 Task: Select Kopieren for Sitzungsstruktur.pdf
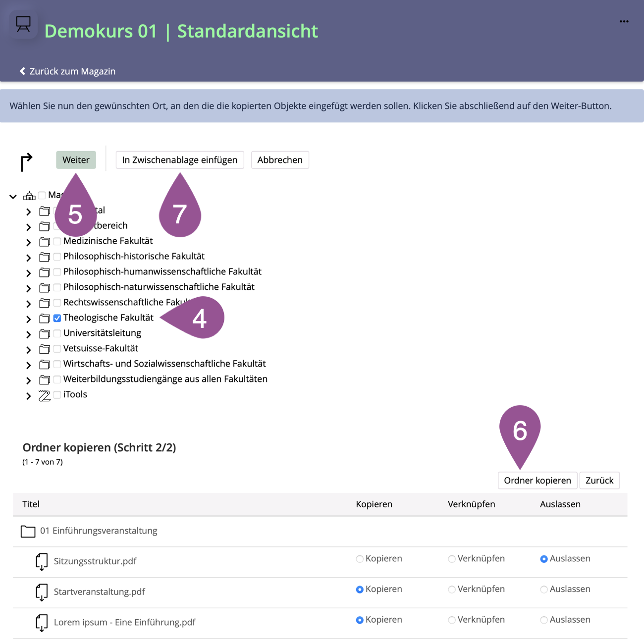point(360,559)
